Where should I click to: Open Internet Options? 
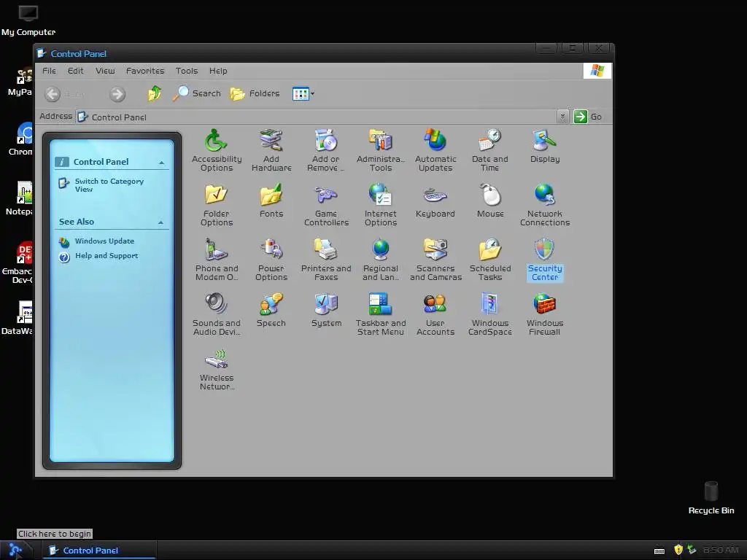(x=381, y=204)
